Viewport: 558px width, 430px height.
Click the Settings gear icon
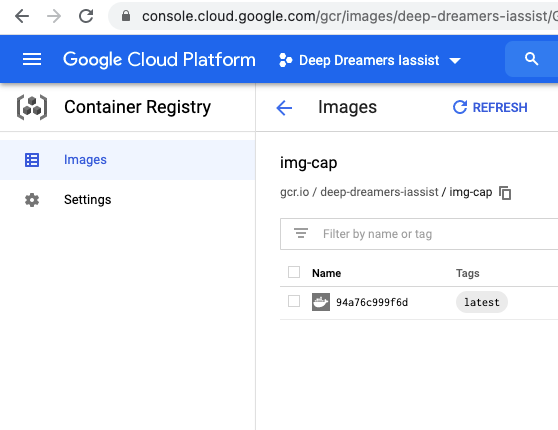point(32,200)
